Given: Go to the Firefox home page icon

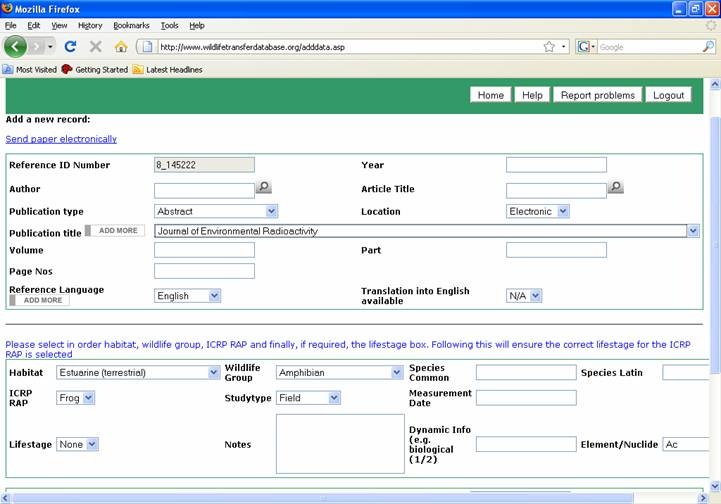Looking at the screenshot, I should pyautogui.click(x=121, y=46).
